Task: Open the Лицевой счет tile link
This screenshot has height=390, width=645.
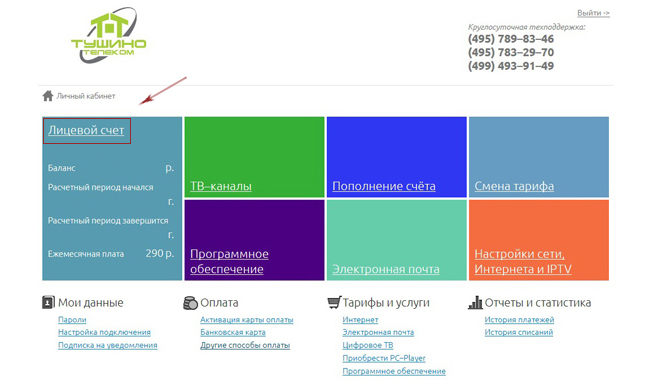Action: click(x=86, y=130)
